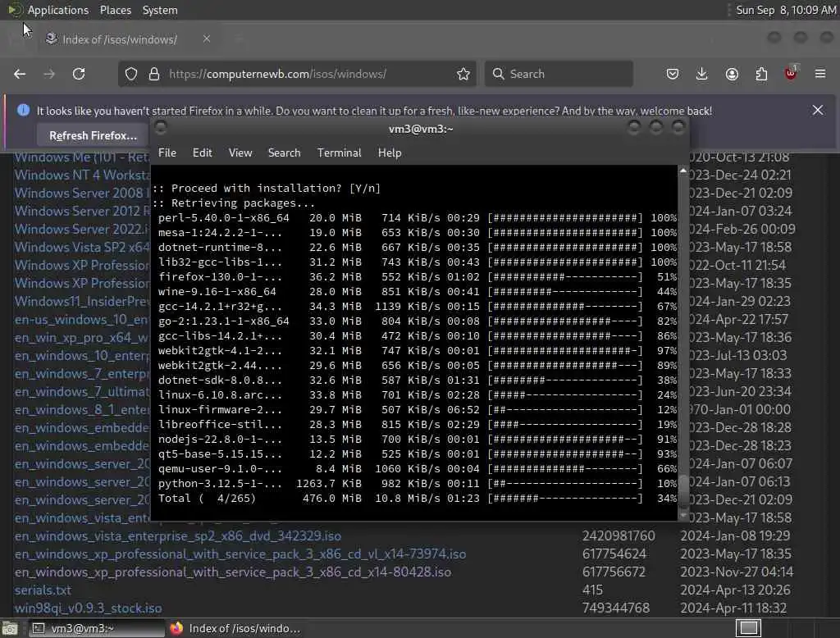The height and width of the screenshot is (638, 840).
Task: Click the Refresh Firefox… button
Action: pos(93,135)
